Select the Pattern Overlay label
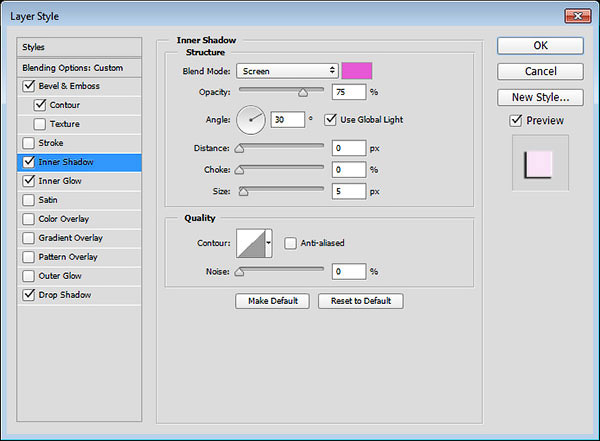The width and height of the screenshot is (600, 441). coord(68,257)
